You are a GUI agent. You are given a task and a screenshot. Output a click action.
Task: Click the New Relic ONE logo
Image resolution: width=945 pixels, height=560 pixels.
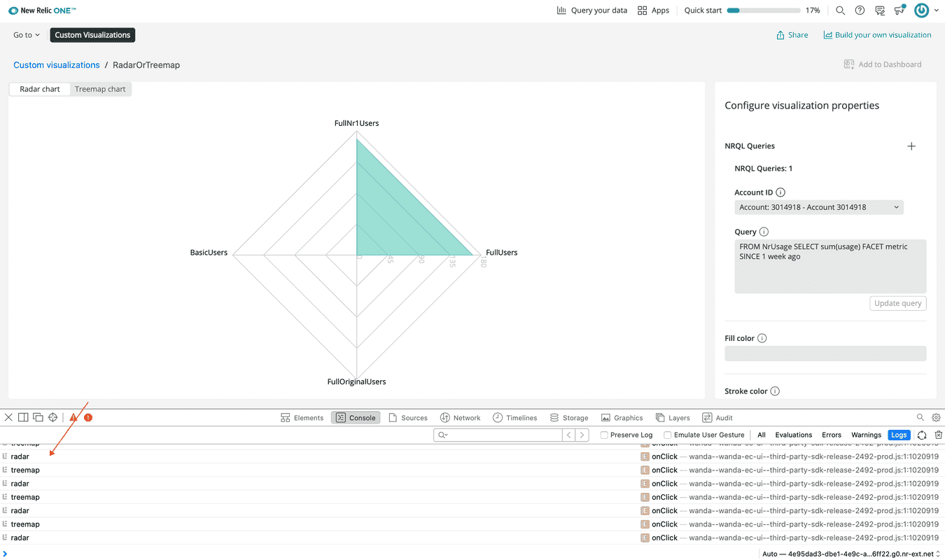(x=42, y=10)
